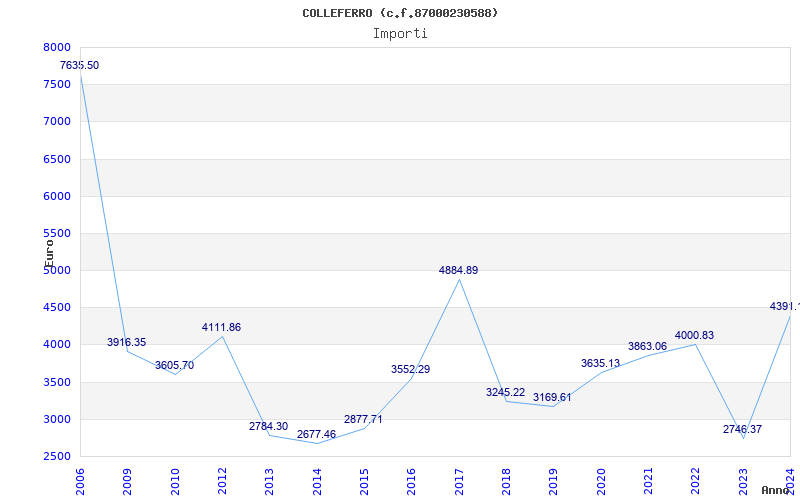The width and height of the screenshot is (800, 500).
Task: Click the 2677.46 value label
Action: (x=316, y=434)
